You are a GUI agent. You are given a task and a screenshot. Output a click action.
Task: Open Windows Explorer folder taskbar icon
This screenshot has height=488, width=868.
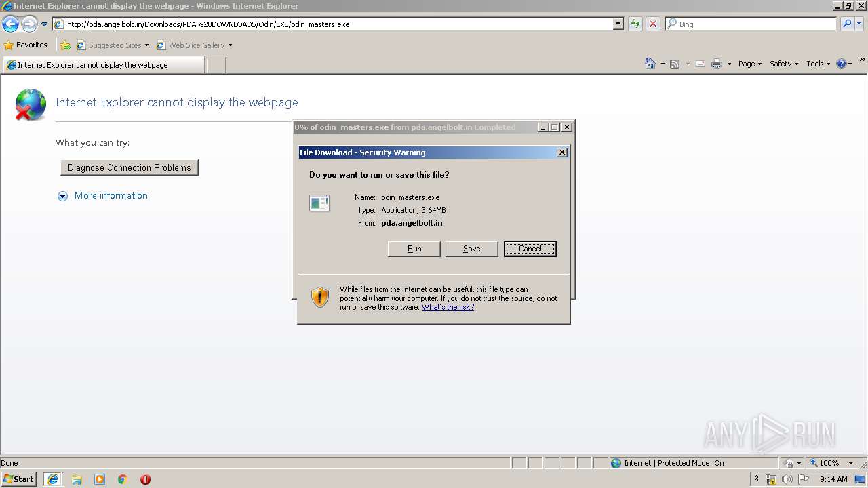[77, 479]
